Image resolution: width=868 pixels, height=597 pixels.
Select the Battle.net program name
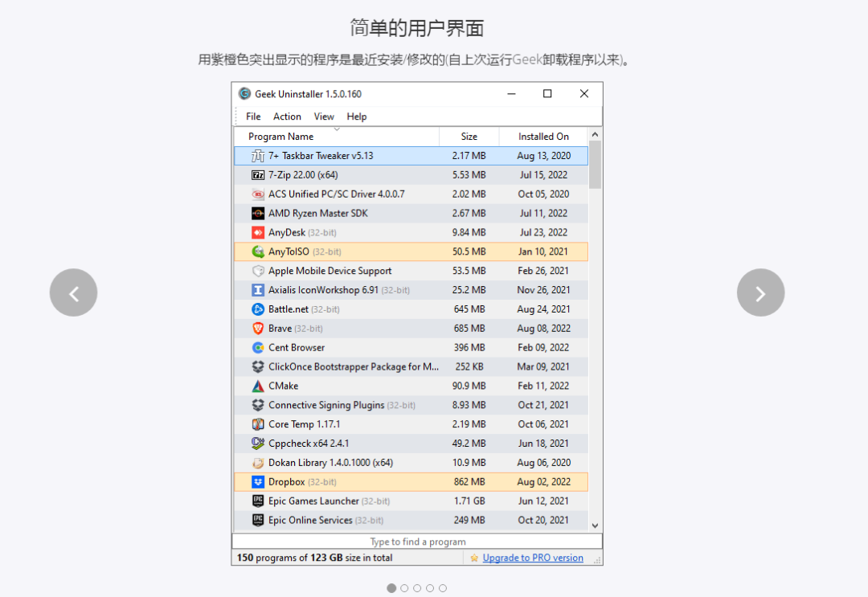pos(288,309)
